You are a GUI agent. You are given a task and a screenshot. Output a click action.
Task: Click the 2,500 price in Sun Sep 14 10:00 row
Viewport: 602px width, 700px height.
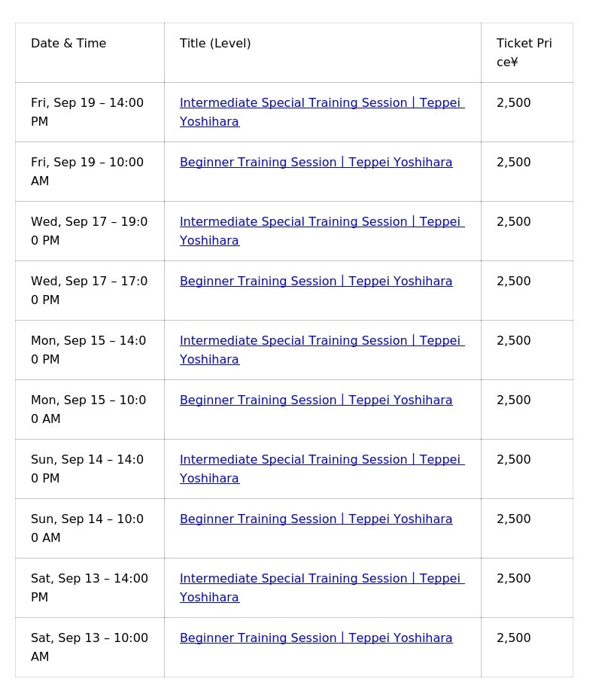514,519
